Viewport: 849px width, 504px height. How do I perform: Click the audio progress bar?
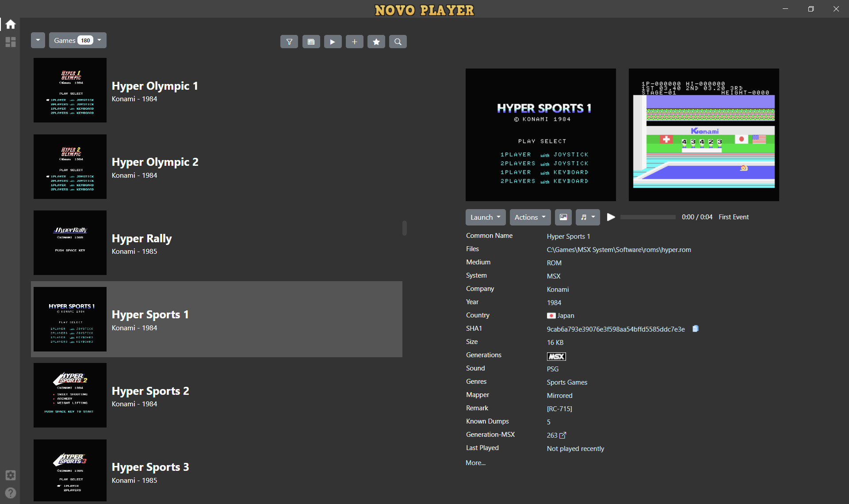click(648, 217)
